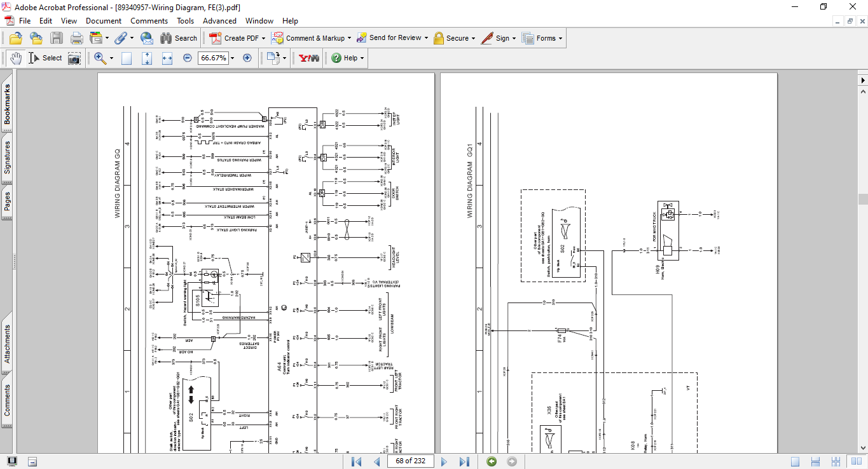Switch to Single Page layout in status bar
This screenshot has width=868, height=469.
(795, 461)
